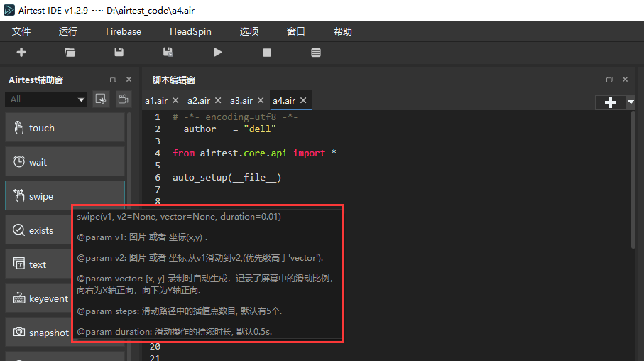Add a new tab with the plus button
Viewport: 644px width, 361px height.
coord(611,102)
